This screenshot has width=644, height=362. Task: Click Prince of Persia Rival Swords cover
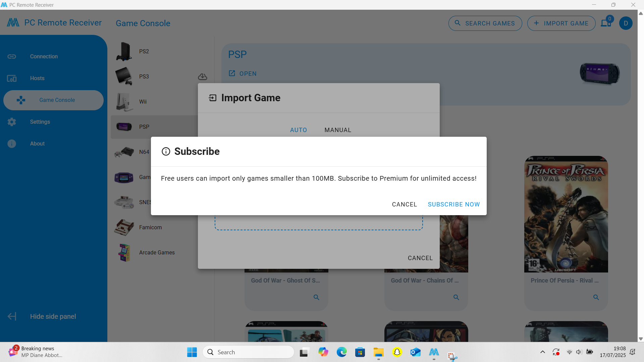(x=566, y=215)
